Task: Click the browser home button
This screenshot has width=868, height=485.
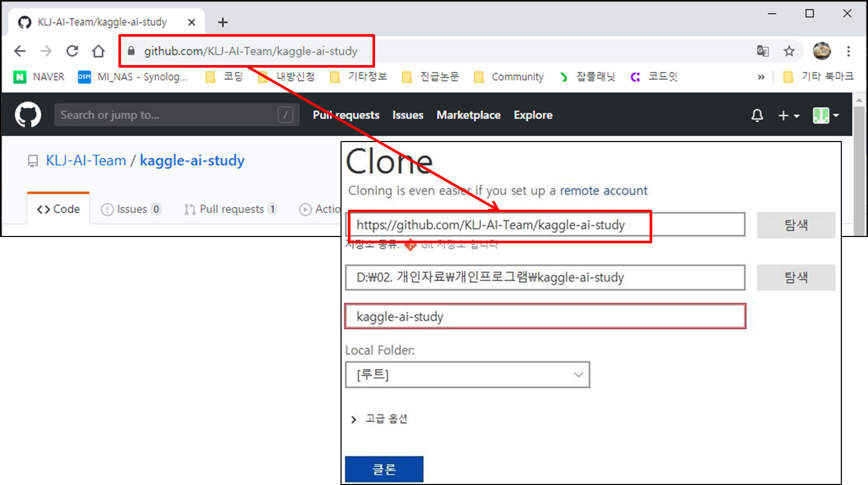Action: click(x=98, y=51)
